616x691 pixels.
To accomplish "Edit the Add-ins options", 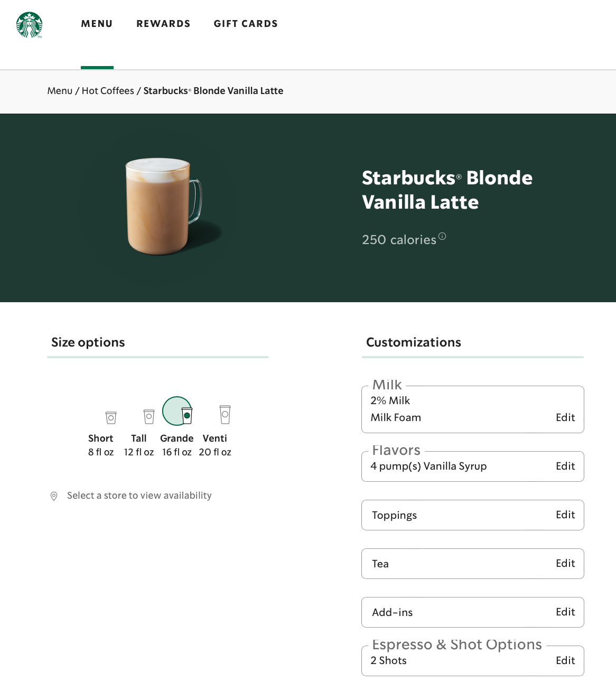I will [x=565, y=612].
